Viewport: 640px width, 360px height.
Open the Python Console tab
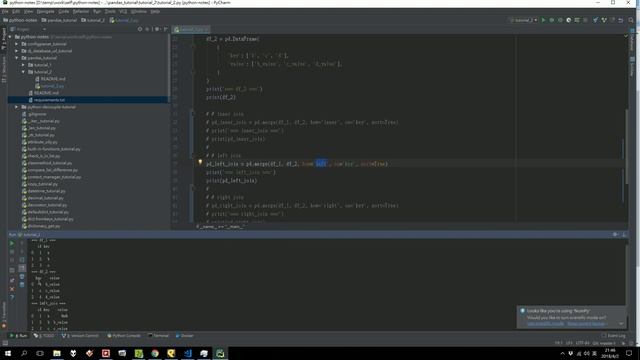(x=124, y=336)
